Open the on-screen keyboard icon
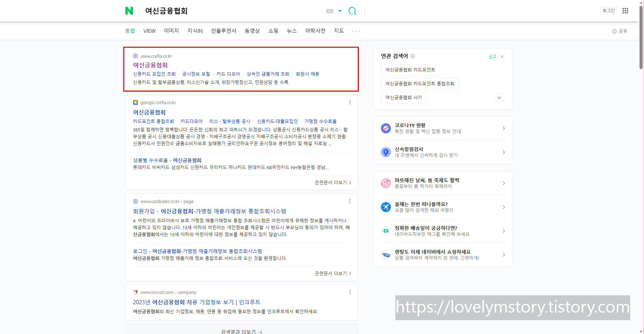Screen dimensions: 644x334 coord(330,11)
